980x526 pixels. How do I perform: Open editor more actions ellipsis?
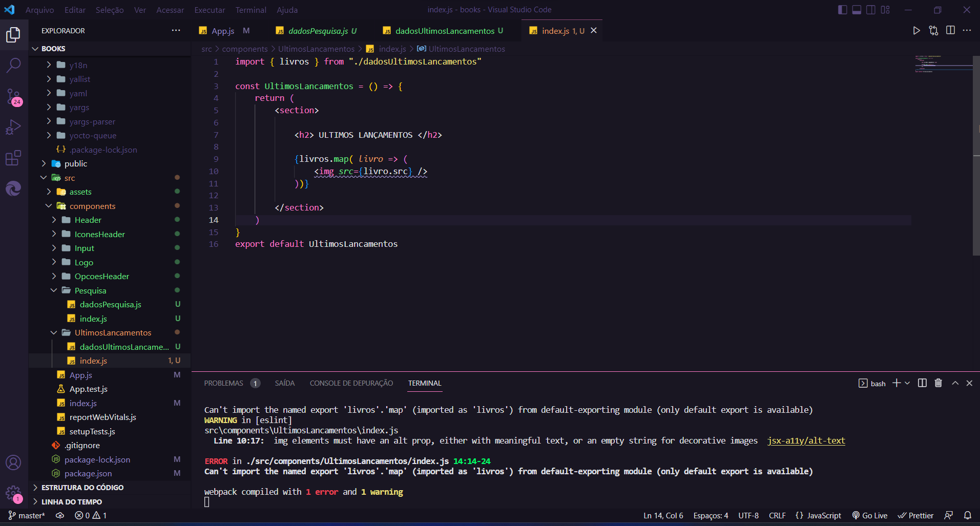pos(967,31)
